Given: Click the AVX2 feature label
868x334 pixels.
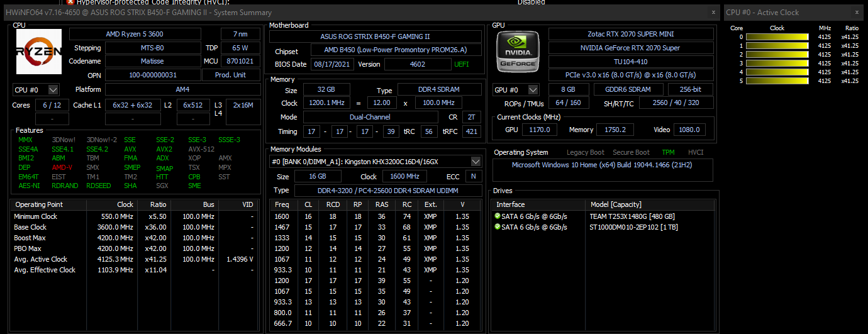Looking at the screenshot, I should [165, 149].
